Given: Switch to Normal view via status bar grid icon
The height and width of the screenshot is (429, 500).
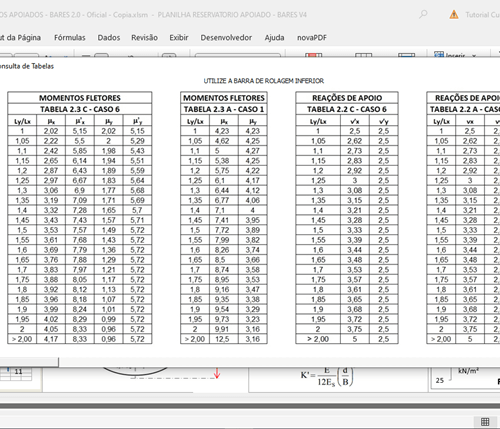Looking at the screenshot, I should pos(485,422).
